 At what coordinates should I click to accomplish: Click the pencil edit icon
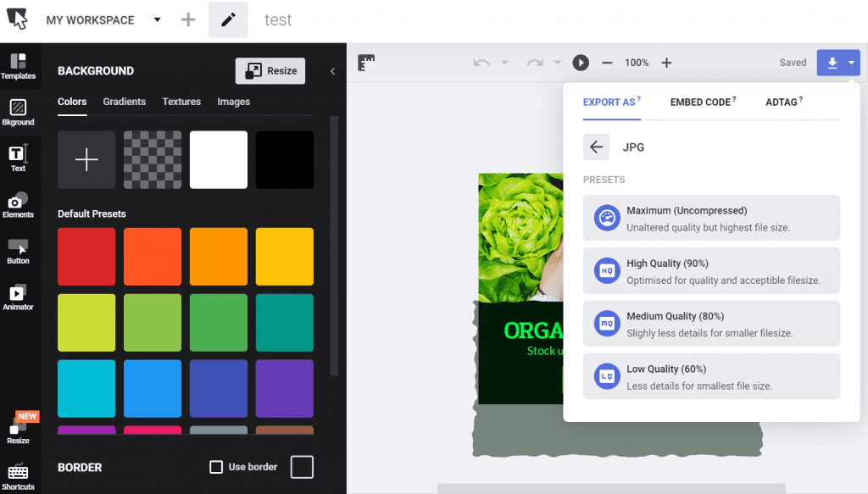[228, 20]
